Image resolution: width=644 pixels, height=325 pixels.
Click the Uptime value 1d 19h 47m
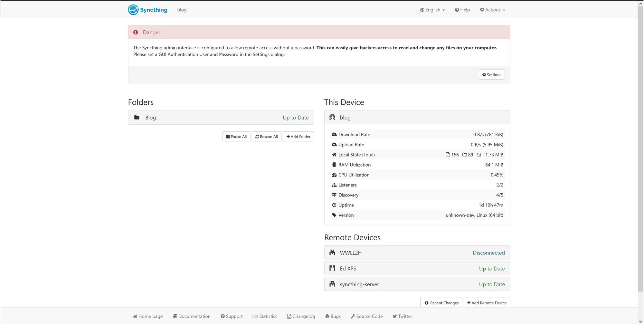click(491, 205)
